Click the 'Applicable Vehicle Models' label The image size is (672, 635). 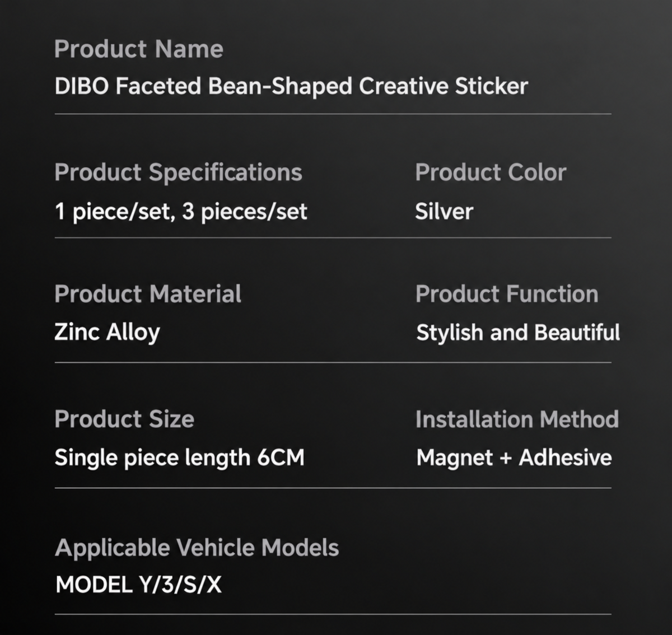[197, 548]
